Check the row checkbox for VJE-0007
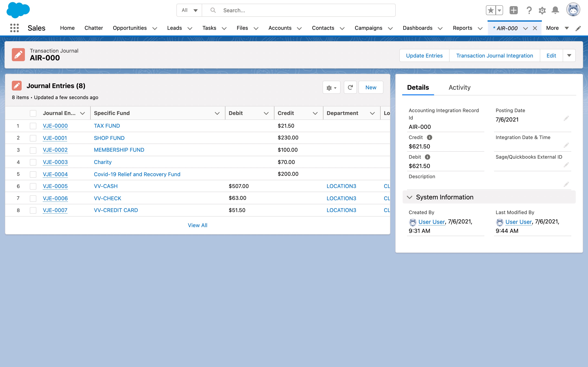This screenshot has width=588, height=367. (x=33, y=210)
